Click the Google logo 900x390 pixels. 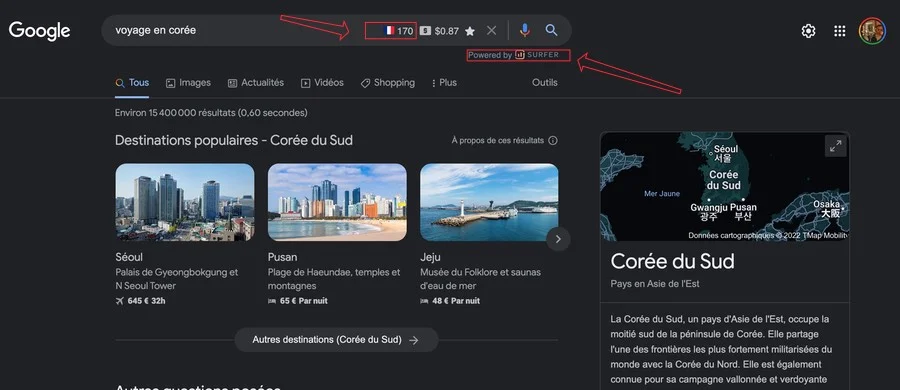click(40, 30)
